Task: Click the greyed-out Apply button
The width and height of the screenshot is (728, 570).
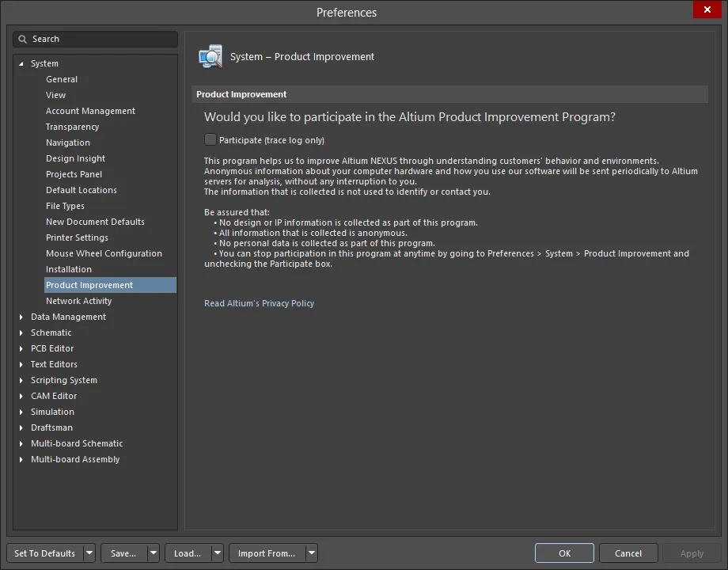Action: (x=692, y=553)
